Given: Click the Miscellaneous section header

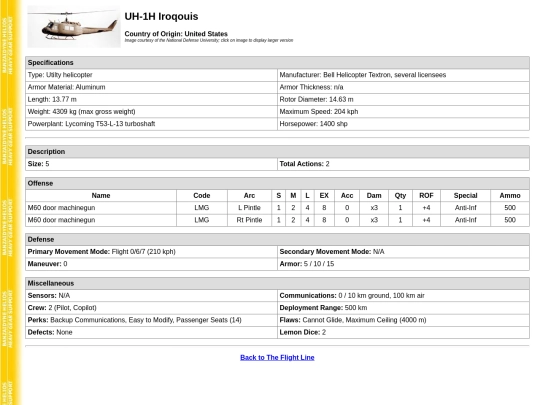Looking at the screenshot, I should pos(277,283).
